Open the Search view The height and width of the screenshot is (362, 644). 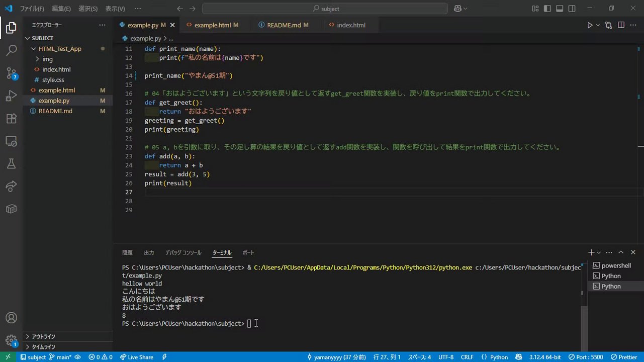[11, 50]
